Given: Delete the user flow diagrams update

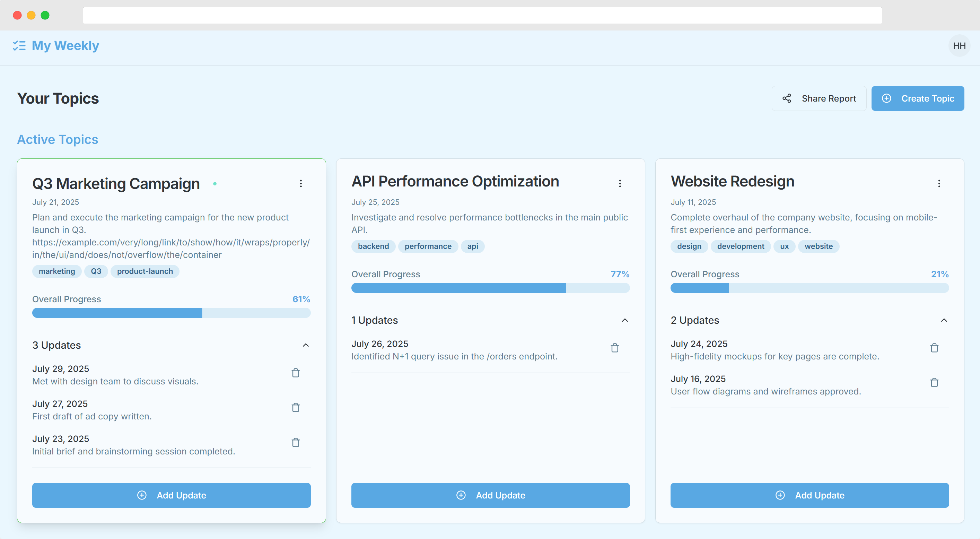Looking at the screenshot, I should 934,383.
